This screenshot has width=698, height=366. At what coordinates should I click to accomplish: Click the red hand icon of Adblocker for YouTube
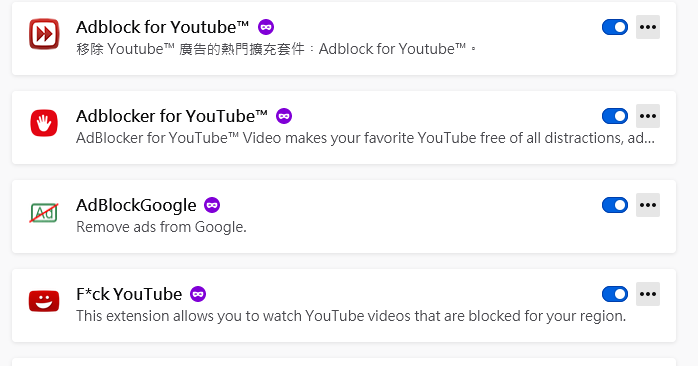pos(44,123)
